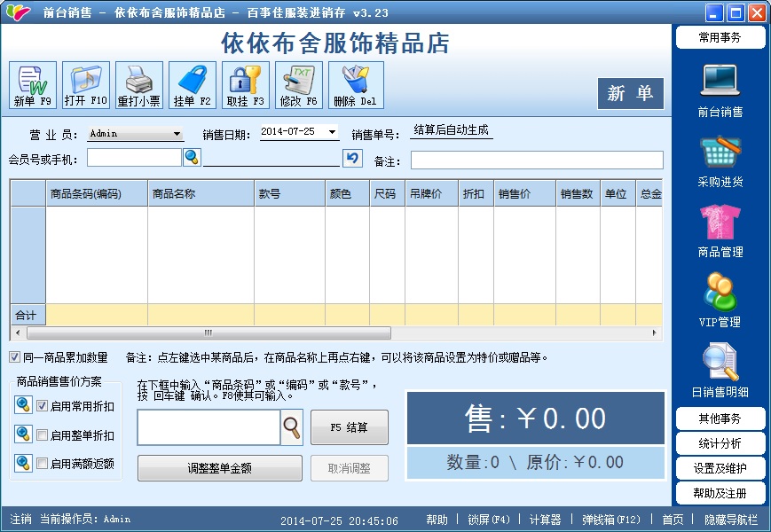Open 采购进货 purchasing basket icon
The height and width of the screenshot is (532, 771).
[720, 161]
